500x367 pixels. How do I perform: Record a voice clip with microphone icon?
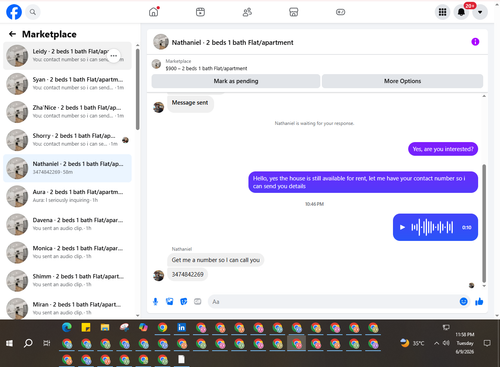click(155, 302)
